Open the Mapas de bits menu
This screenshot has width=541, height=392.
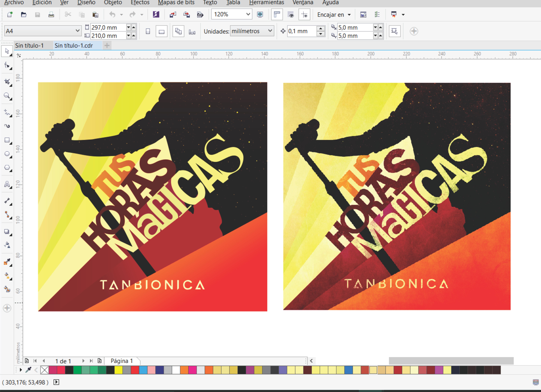coord(176,3)
